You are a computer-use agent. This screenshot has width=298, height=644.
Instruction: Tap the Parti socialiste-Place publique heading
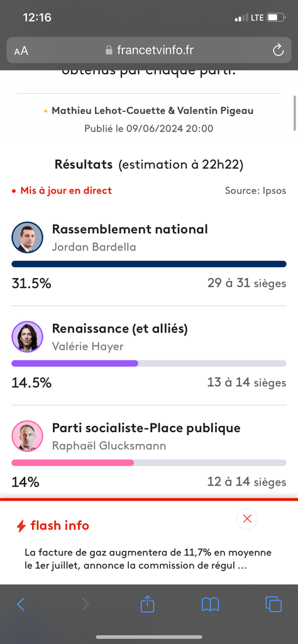(x=146, y=428)
